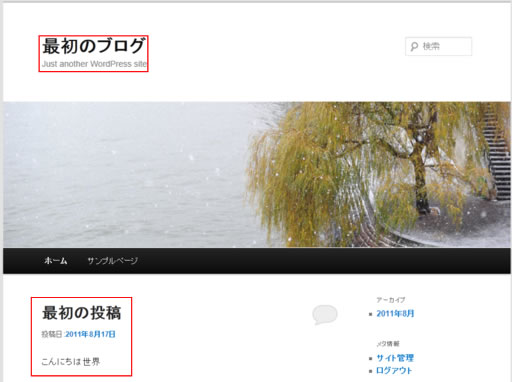This screenshot has height=382, width=512.
Task: Click the アーカイブ widget heading
Action: (391, 300)
